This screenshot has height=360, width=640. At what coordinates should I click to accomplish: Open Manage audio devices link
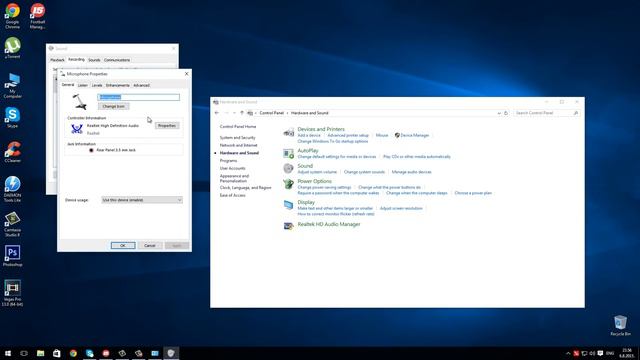point(411,172)
